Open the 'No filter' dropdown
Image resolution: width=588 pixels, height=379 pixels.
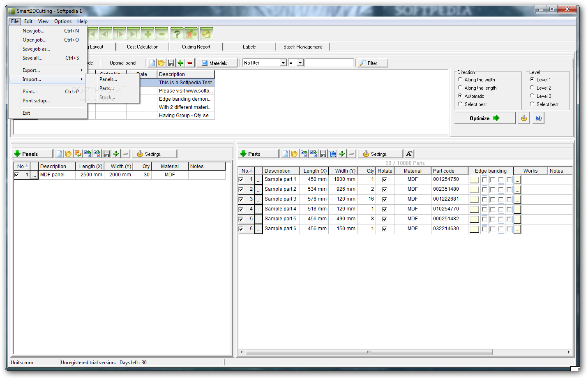pyautogui.click(x=283, y=63)
